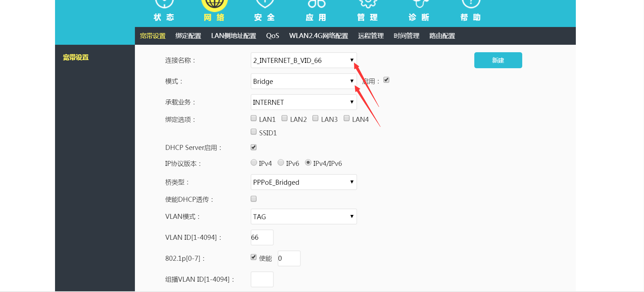Select the IPv6 protocol radio button

(281, 163)
